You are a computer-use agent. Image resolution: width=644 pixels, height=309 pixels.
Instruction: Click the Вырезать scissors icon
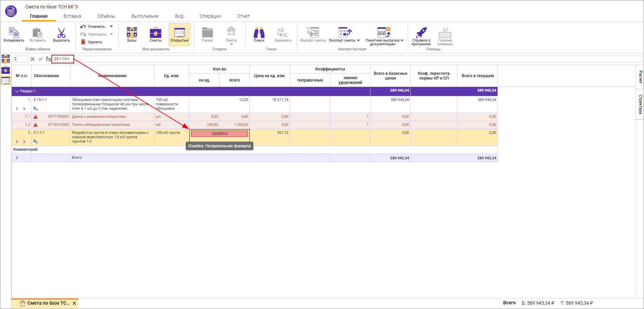click(61, 33)
